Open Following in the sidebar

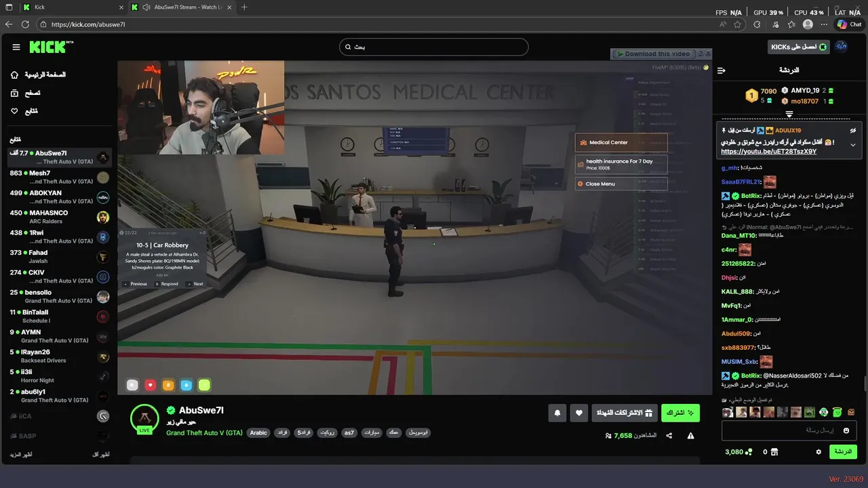tap(24, 111)
